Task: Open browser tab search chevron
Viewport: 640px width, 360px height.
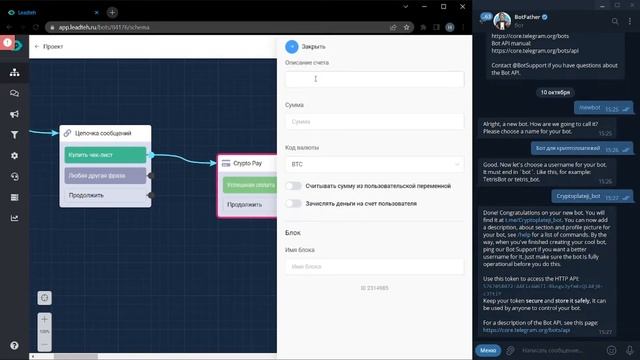Action: tap(405, 7)
